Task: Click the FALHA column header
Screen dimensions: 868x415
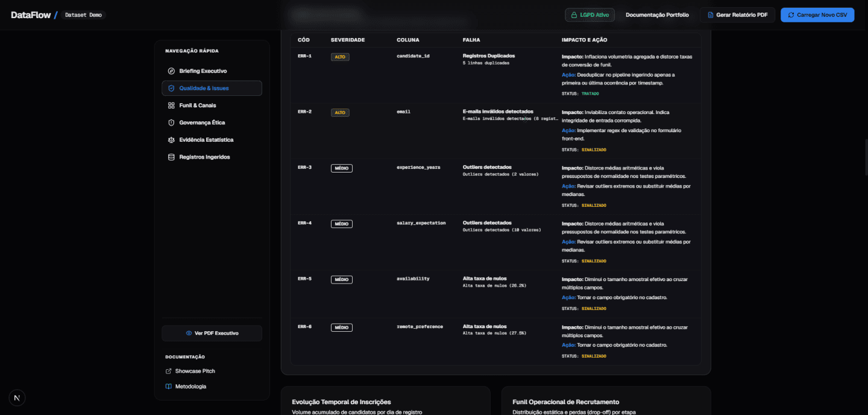Action: [471, 40]
